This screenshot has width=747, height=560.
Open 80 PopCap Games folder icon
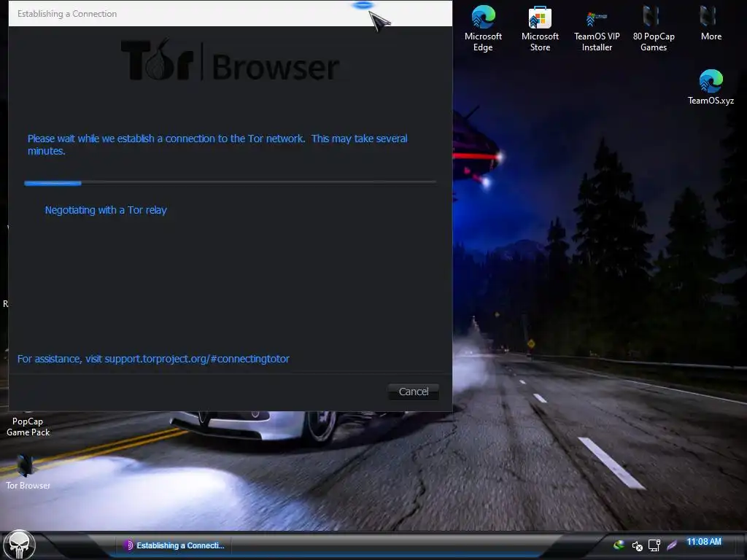[654, 28]
